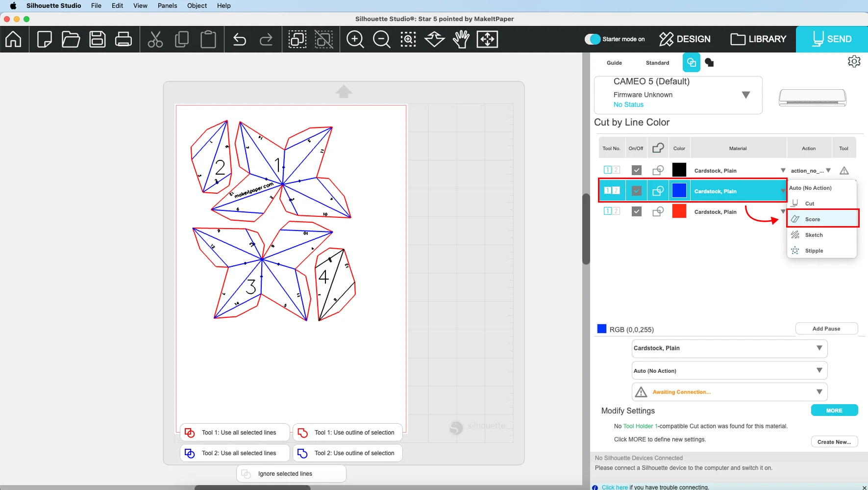Screen dimensions: 868x490
Task: Switch to Fill mode icon beside Line tab
Action: click(709, 62)
